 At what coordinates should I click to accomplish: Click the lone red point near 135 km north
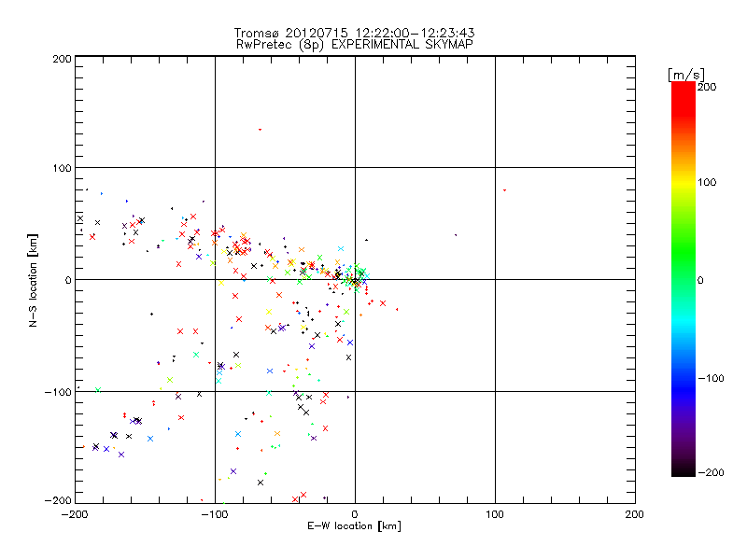260,130
